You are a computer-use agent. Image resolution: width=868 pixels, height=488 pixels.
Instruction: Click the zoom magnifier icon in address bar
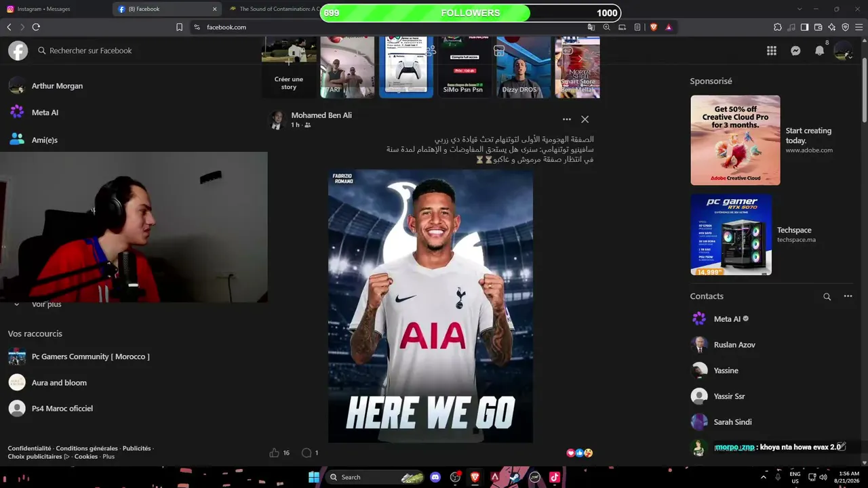tap(606, 27)
